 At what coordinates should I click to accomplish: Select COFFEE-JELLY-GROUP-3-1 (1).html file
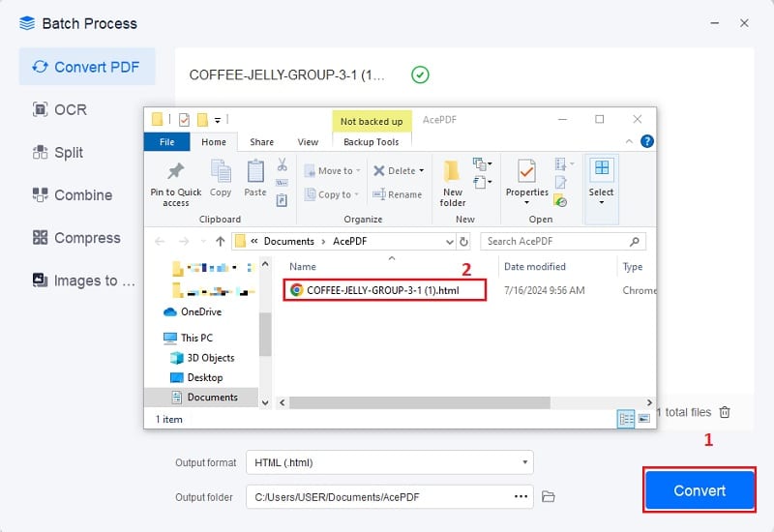384,290
